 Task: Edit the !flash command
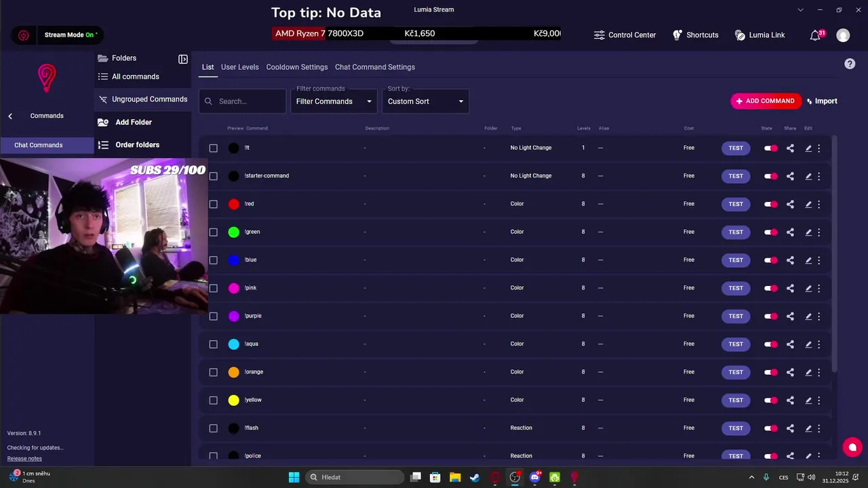pos(808,428)
